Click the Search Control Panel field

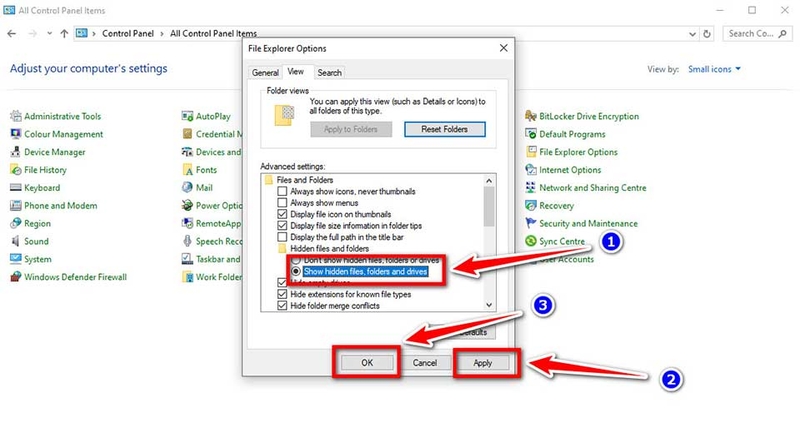tap(757, 34)
